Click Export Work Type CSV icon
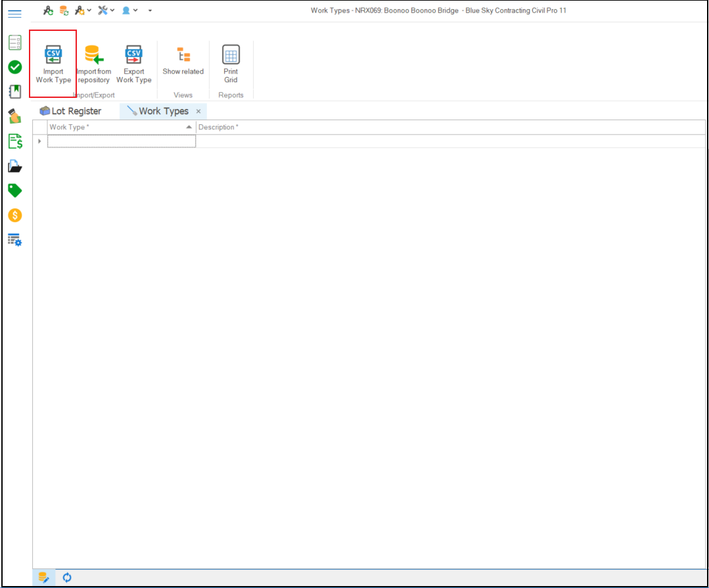 click(x=133, y=64)
